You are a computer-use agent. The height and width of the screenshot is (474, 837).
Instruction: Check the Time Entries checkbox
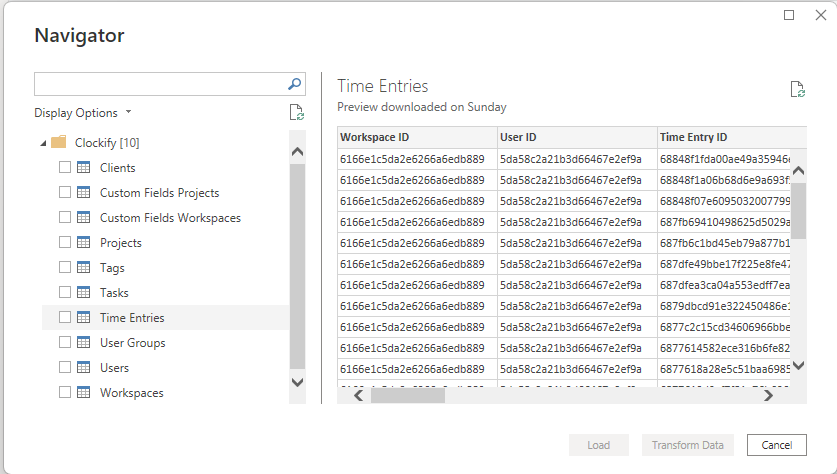(x=65, y=317)
